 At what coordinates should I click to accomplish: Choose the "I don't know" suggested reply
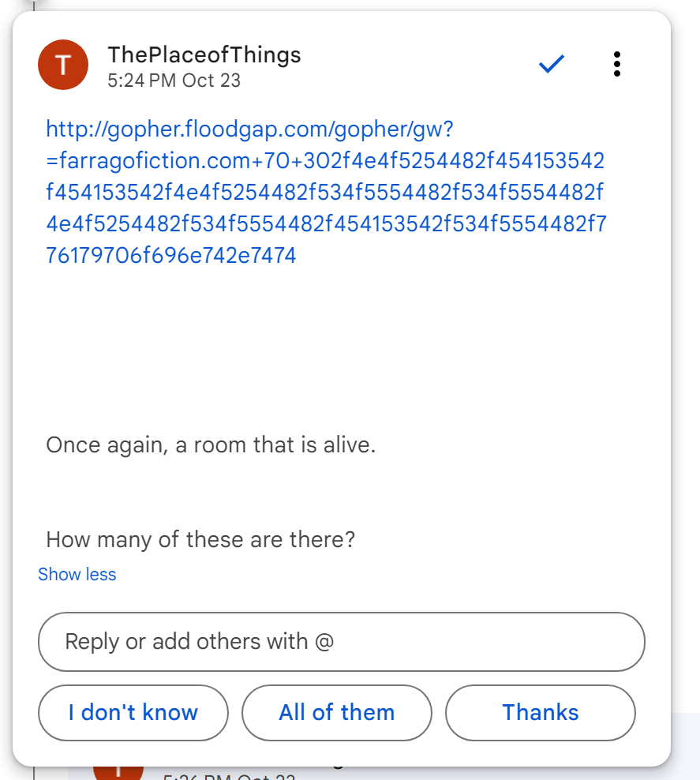[x=133, y=712]
